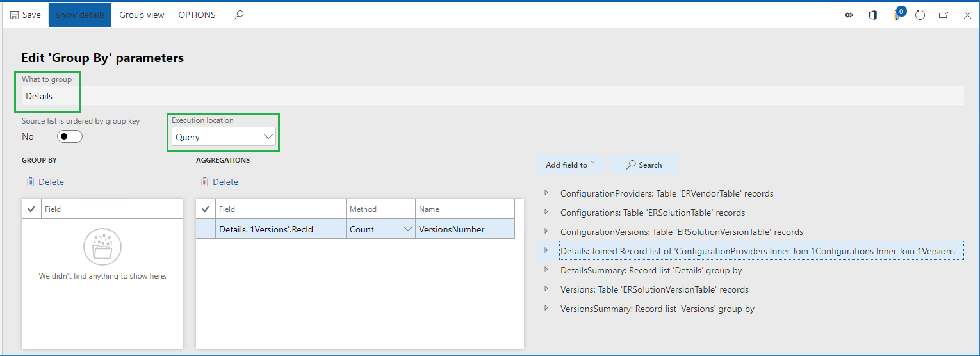Click the trash icon next to Group By Delete
Screen dimensions: 980x356
tap(30, 182)
